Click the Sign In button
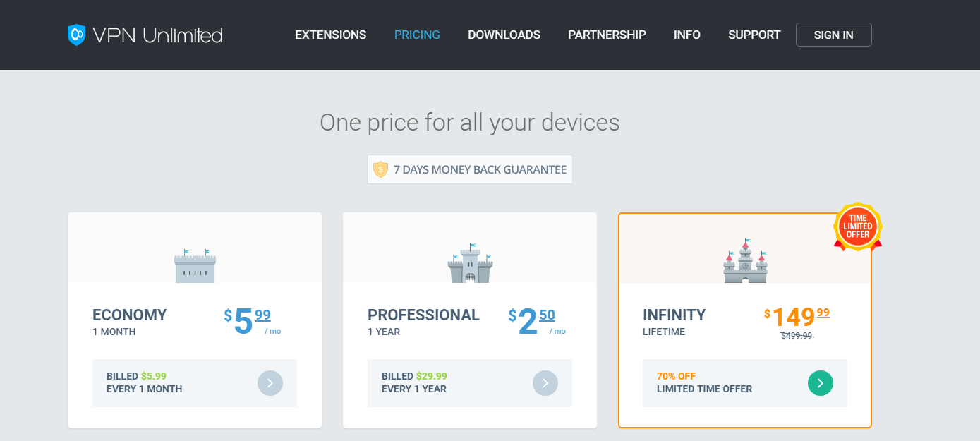Image resolution: width=980 pixels, height=441 pixels. pos(834,35)
